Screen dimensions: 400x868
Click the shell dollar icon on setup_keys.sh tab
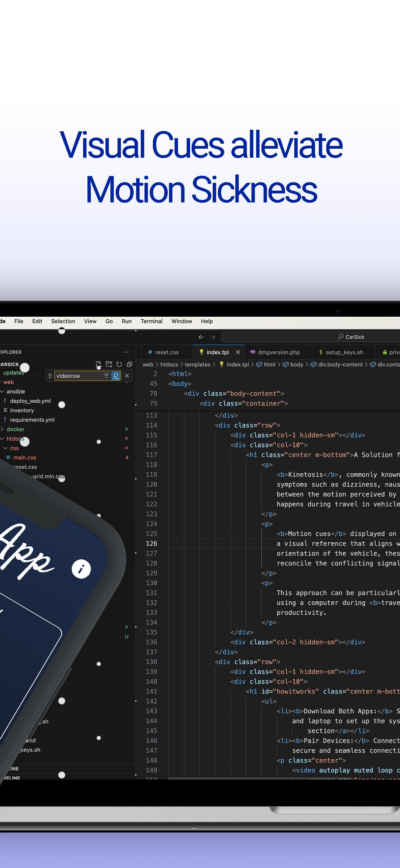click(x=321, y=352)
